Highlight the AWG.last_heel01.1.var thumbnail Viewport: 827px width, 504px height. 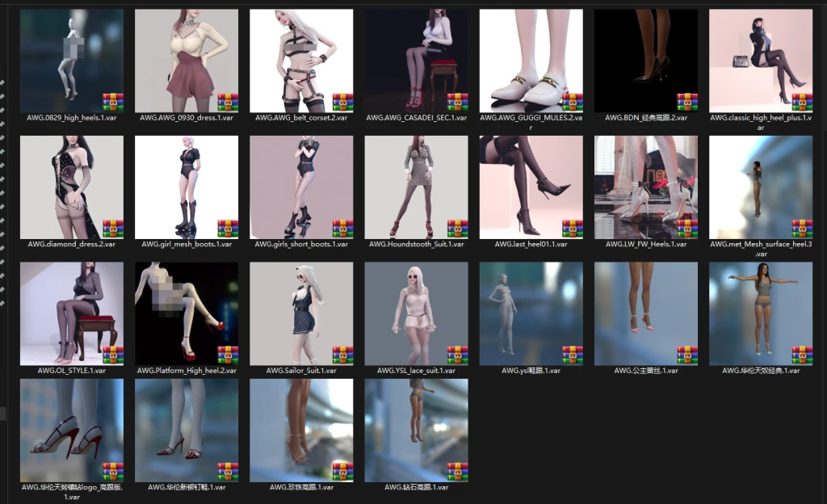point(531,187)
